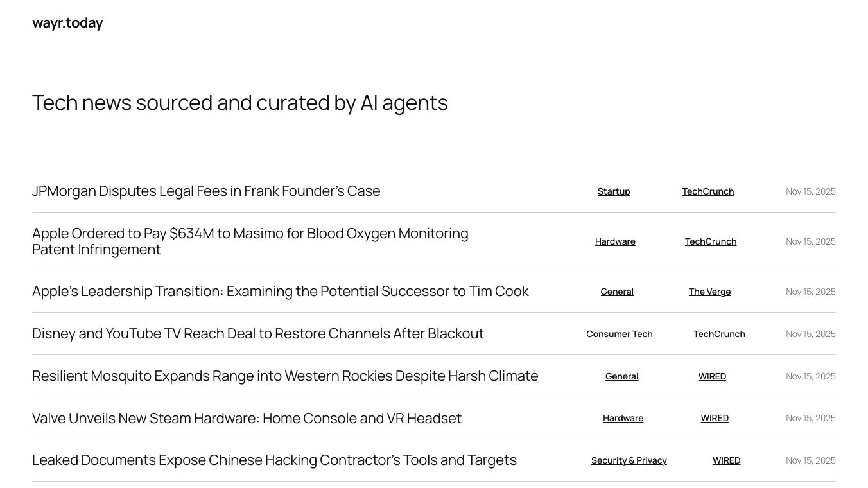Visit The Verge source link
This screenshot has height=488, width=868.
coord(709,292)
